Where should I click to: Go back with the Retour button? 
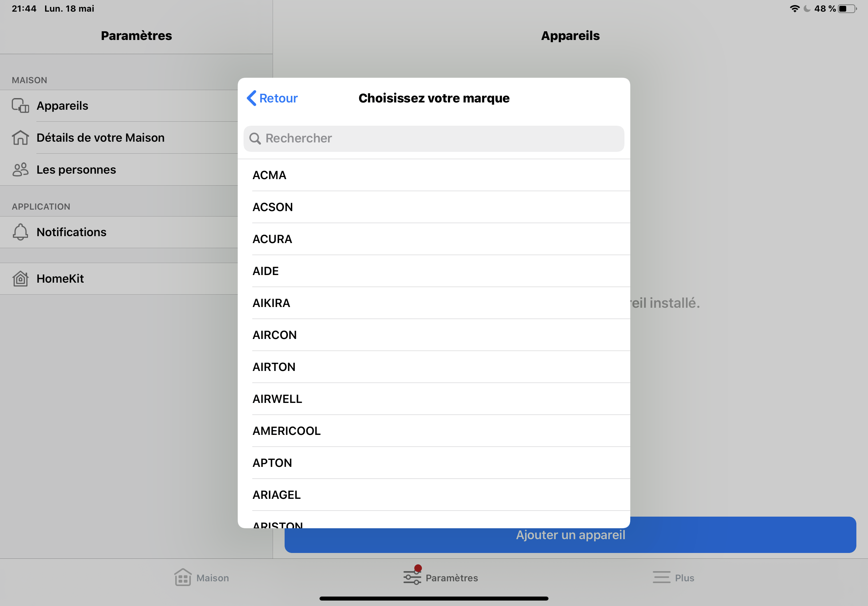pos(272,98)
